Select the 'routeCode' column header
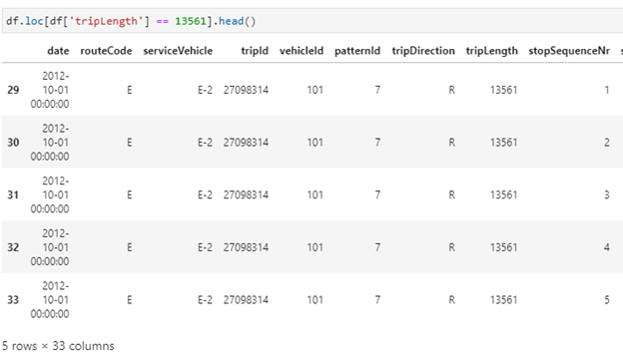The width and height of the screenshot is (623, 364). (106, 51)
